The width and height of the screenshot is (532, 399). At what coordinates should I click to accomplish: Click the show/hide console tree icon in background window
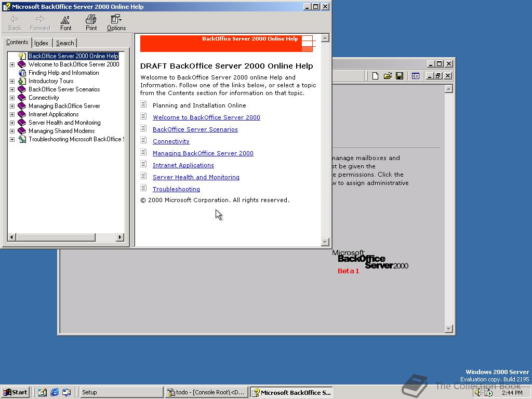point(415,76)
